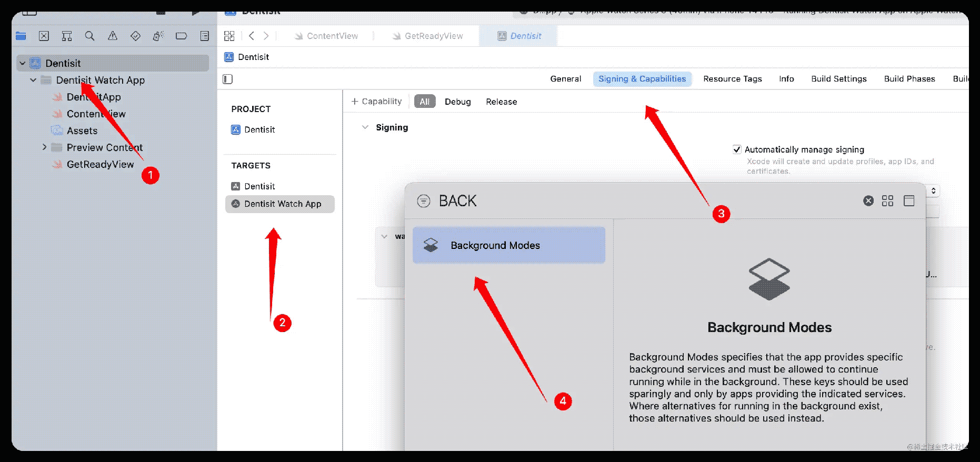980x462 pixels.
Task: Open the Report navigator icon
Action: (205, 36)
